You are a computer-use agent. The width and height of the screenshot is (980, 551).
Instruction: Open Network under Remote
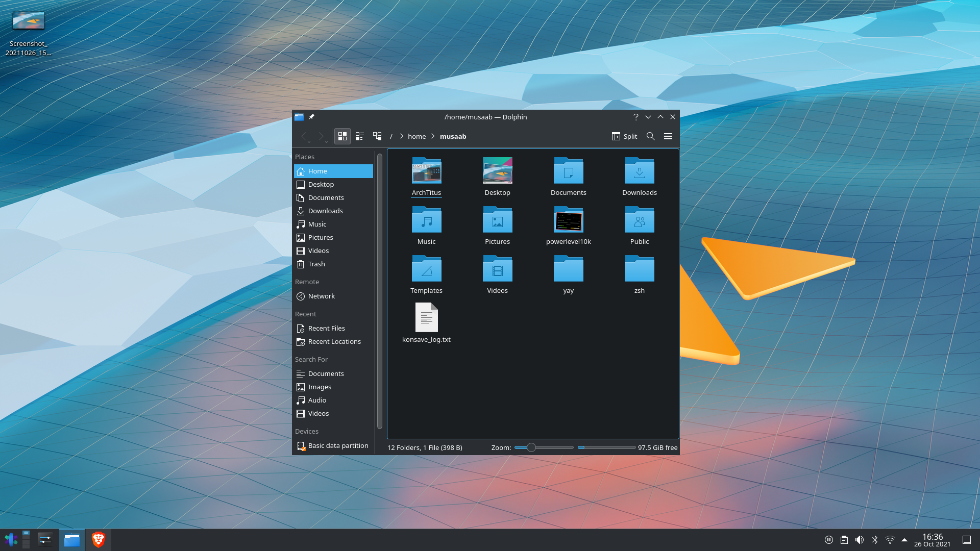point(334,296)
